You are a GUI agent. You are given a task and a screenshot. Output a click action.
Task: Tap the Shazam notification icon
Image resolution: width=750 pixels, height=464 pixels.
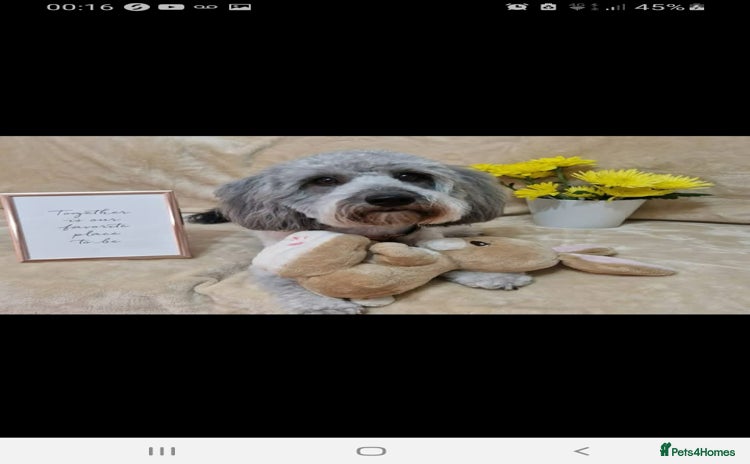[x=137, y=7]
